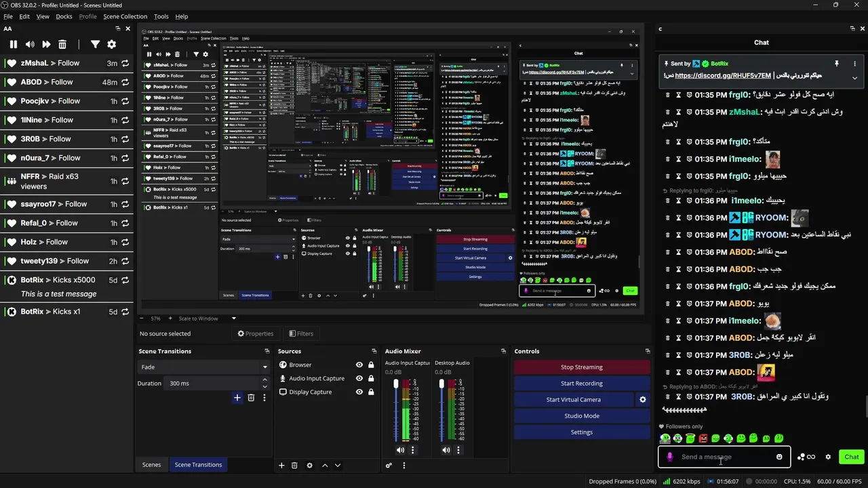868x488 pixels.
Task: Open advanced audio properties gears
Action: (x=389, y=465)
